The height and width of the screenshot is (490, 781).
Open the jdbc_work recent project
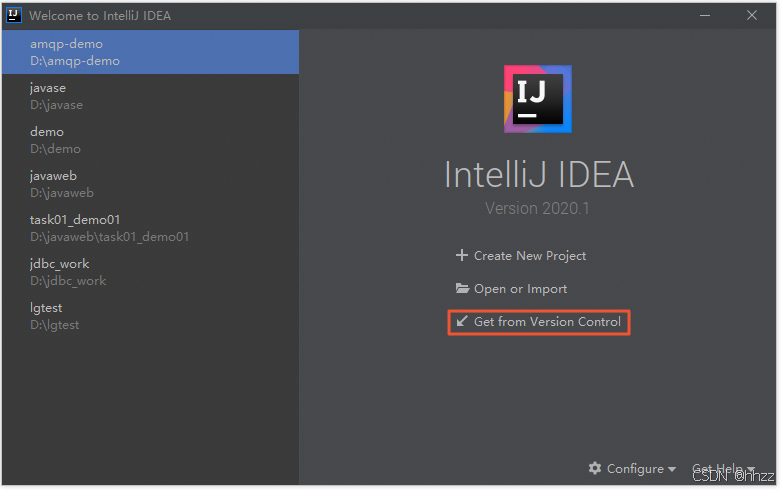[x=150, y=272]
